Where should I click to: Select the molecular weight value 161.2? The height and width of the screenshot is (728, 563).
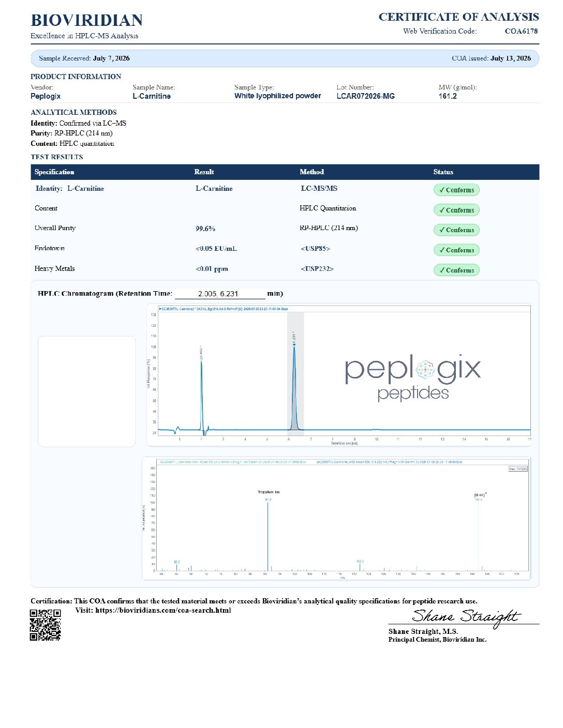(448, 96)
